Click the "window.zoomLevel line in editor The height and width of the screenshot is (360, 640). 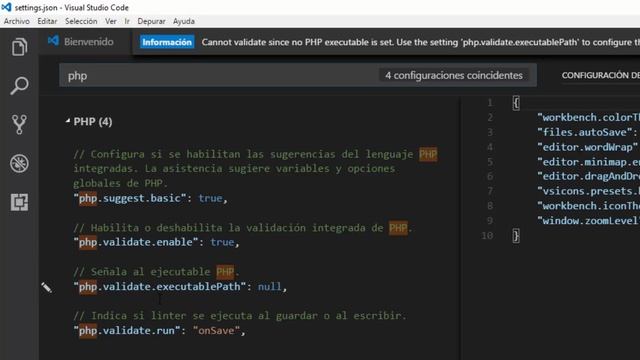coord(588,221)
